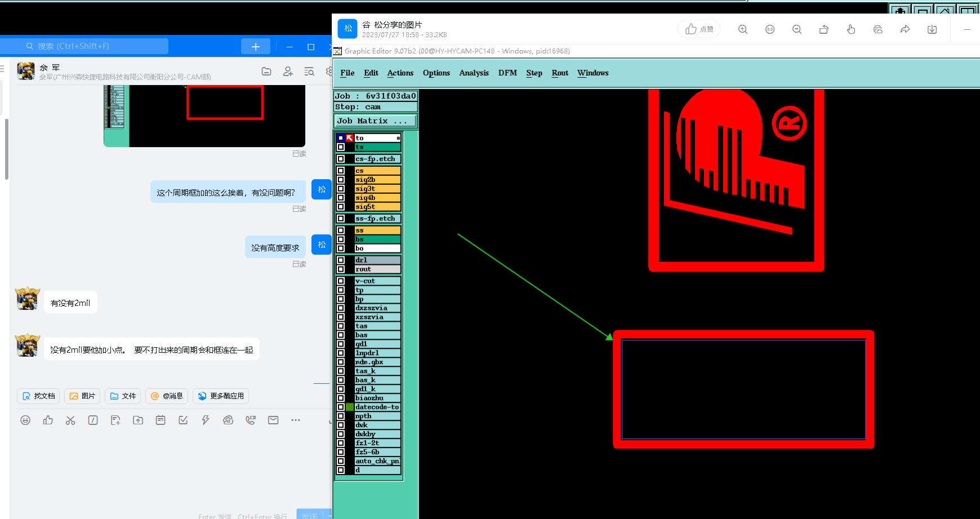Screen dimensions: 980x519
Task: Toggle the checkbox for layer ts
Action: pyautogui.click(x=341, y=147)
